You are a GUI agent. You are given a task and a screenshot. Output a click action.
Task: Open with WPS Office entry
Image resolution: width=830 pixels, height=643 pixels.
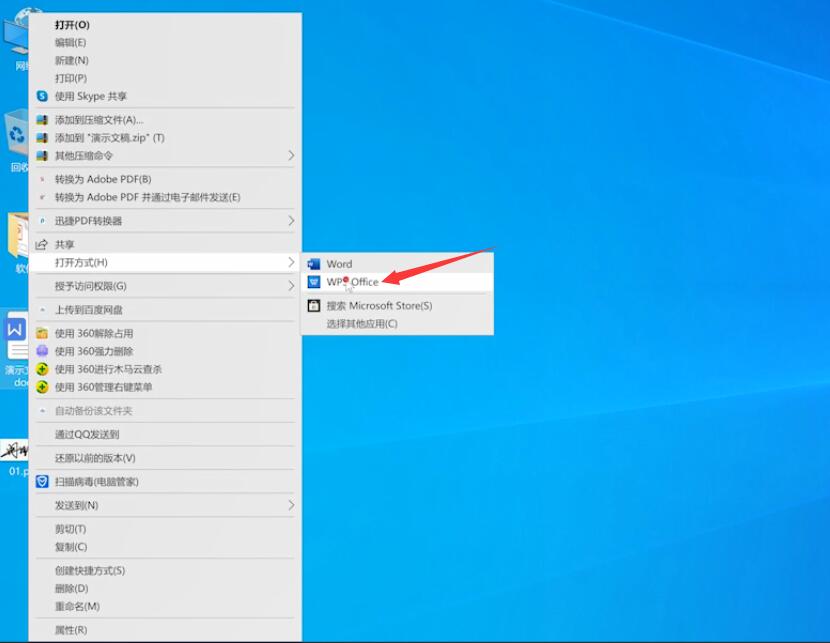[x=398, y=282]
